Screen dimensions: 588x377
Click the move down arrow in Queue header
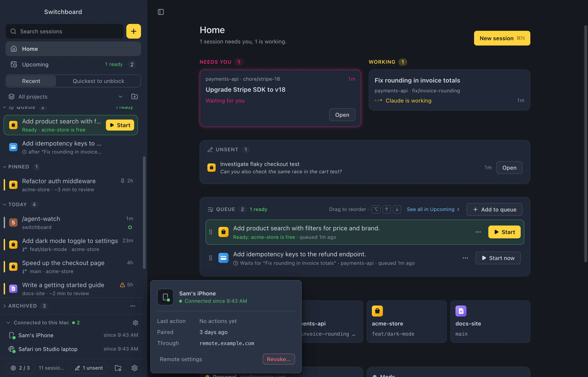397,209
